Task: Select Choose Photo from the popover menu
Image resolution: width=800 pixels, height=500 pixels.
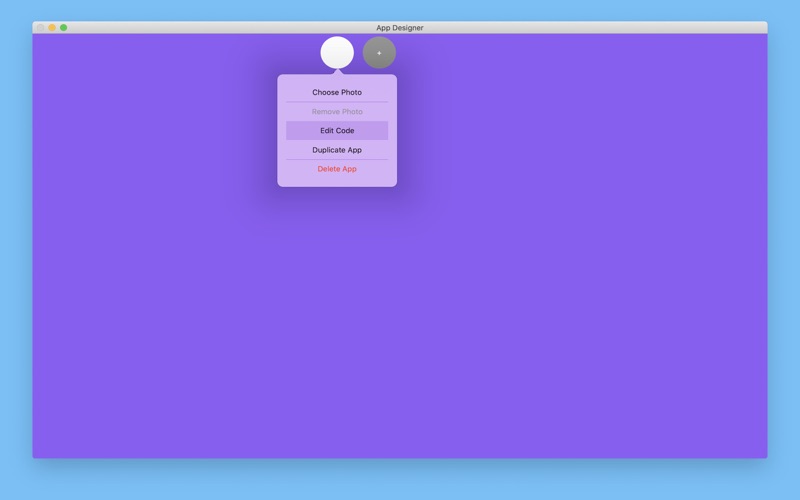Action: tap(337, 92)
